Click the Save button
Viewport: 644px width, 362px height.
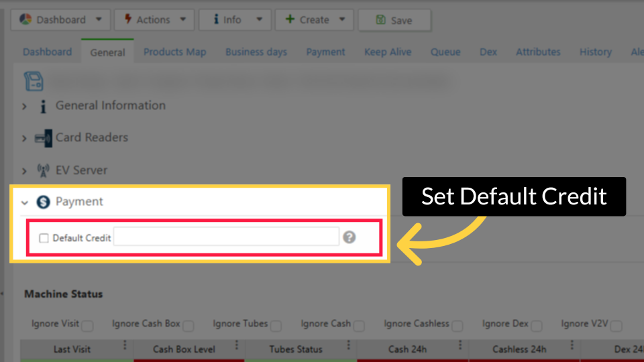[x=394, y=19]
